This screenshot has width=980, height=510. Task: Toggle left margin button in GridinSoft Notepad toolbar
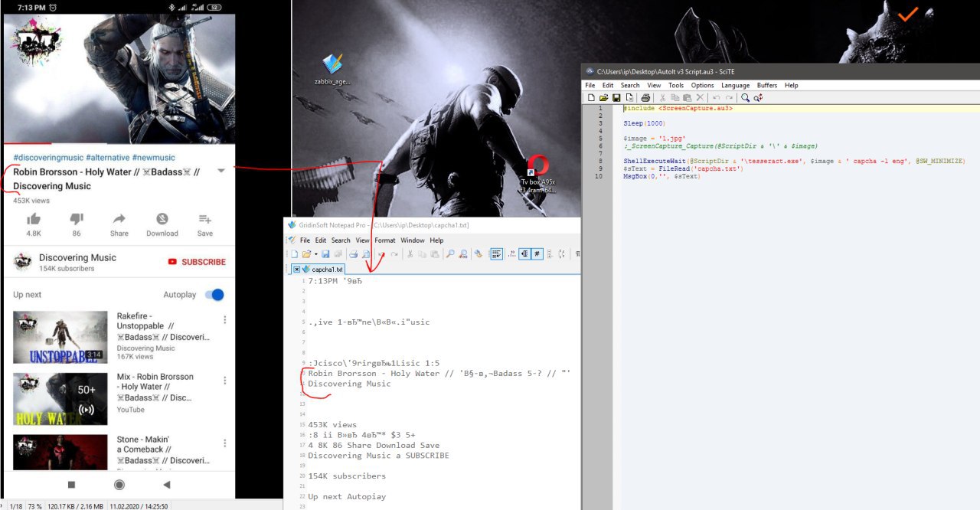click(x=525, y=254)
